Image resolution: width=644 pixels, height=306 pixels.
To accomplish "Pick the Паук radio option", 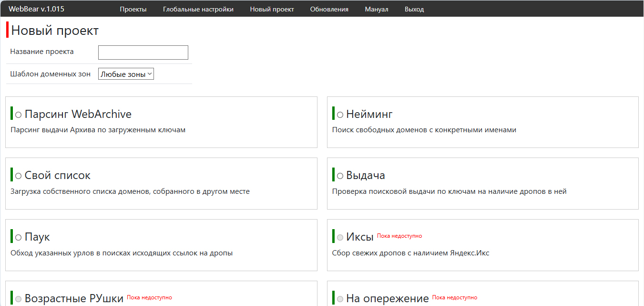I will (19, 238).
